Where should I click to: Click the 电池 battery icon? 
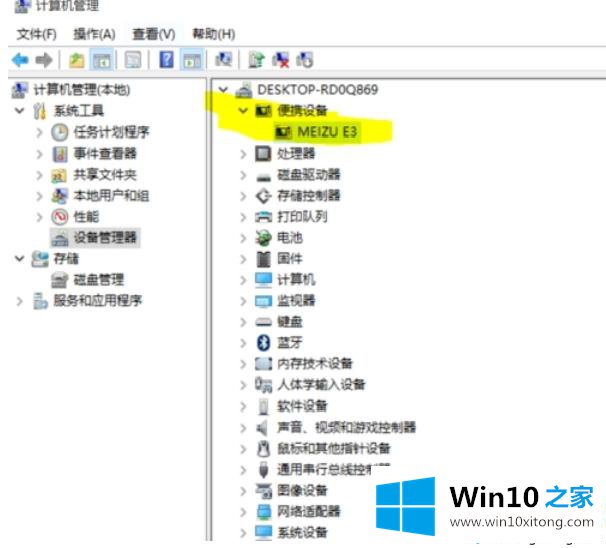pos(264,238)
